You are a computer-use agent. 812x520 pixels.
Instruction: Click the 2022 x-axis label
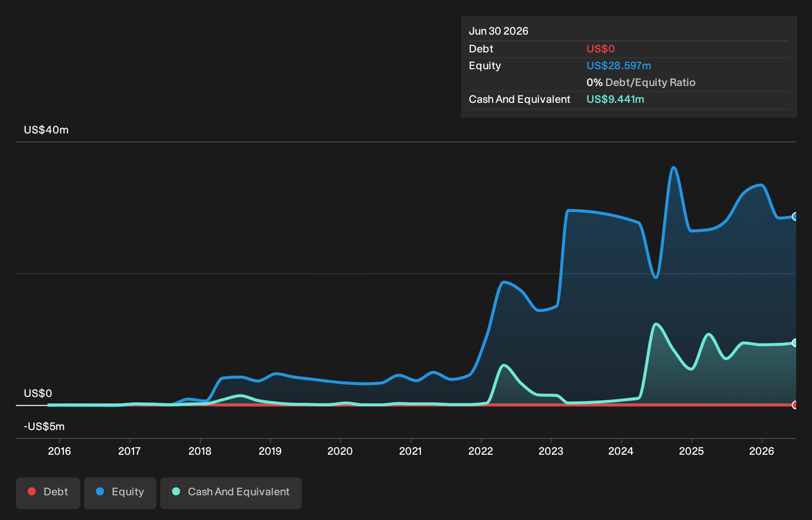[x=481, y=451]
